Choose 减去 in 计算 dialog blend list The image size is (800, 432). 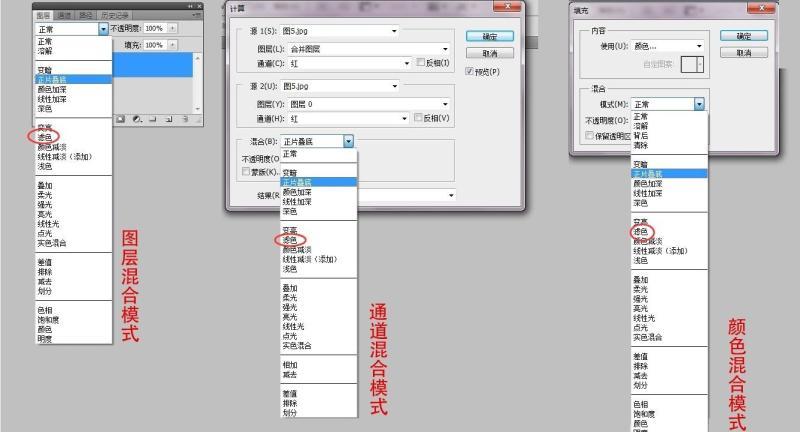tap(289, 374)
